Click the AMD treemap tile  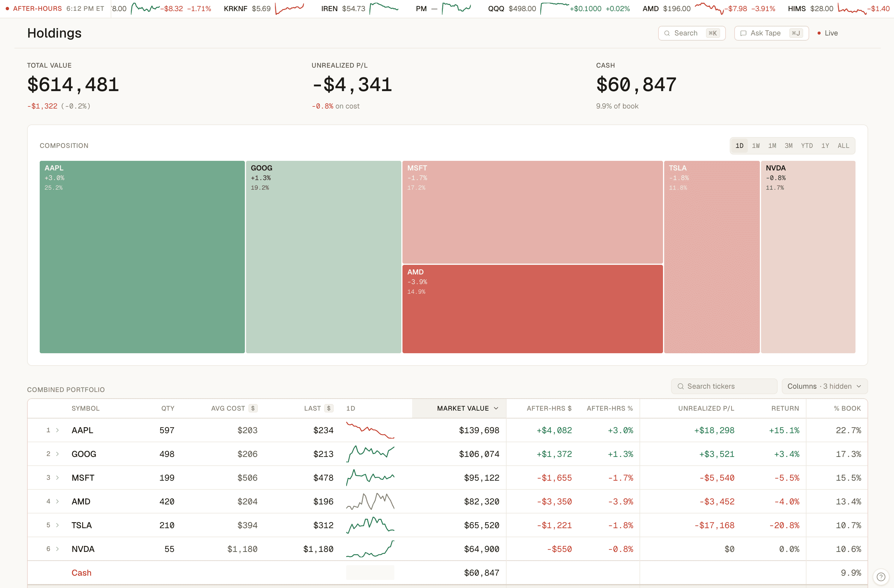[532, 309]
